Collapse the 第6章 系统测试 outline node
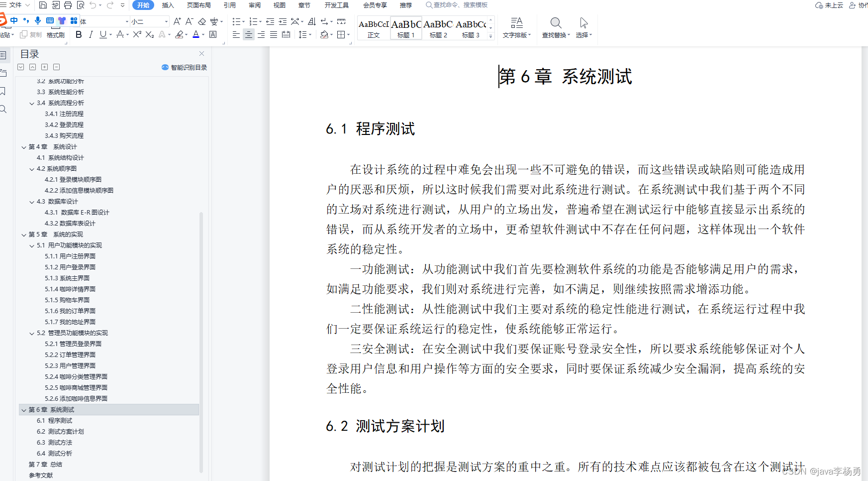The height and width of the screenshot is (481, 868). (x=24, y=410)
